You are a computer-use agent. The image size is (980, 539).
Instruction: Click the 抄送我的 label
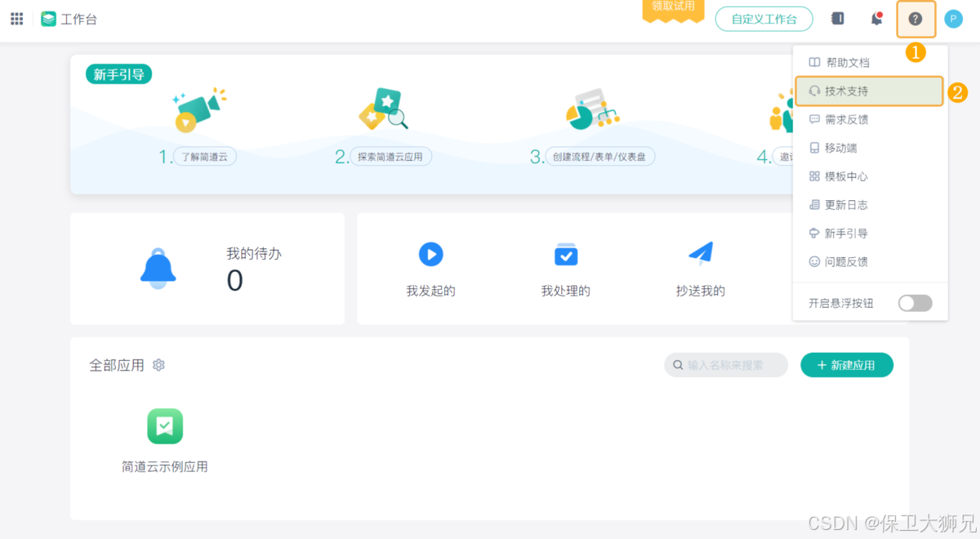pyautogui.click(x=701, y=291)
